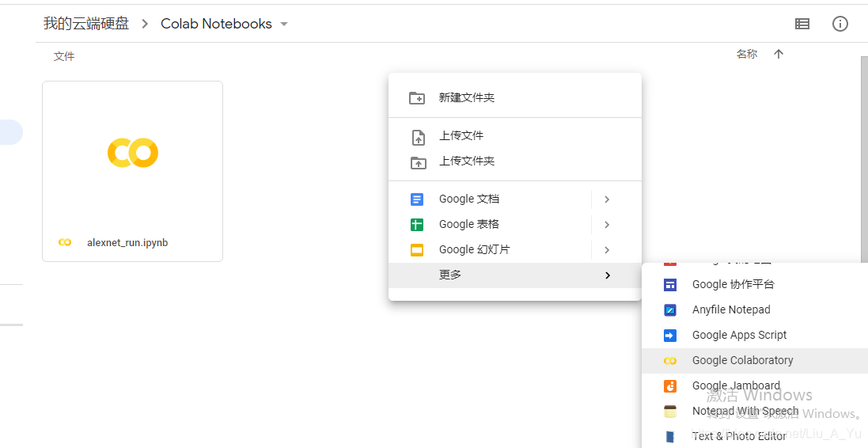Image resolution: width=868 pixels, height=448 pixels.
Task: Select Notepad With Speech in the submenu
Action: tap(755, 412)
